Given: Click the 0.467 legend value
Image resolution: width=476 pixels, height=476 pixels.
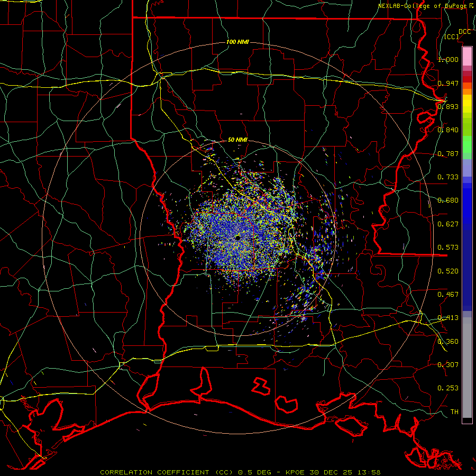Looking at the screenshot, I should tap(448, 295).
